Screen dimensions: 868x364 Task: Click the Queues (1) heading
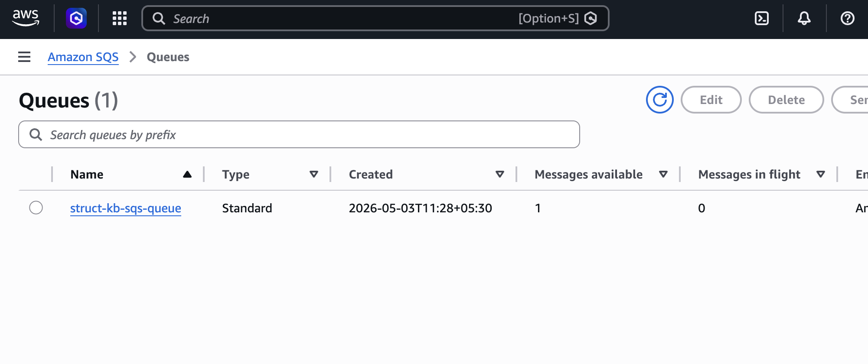click(x=69, y=101)
